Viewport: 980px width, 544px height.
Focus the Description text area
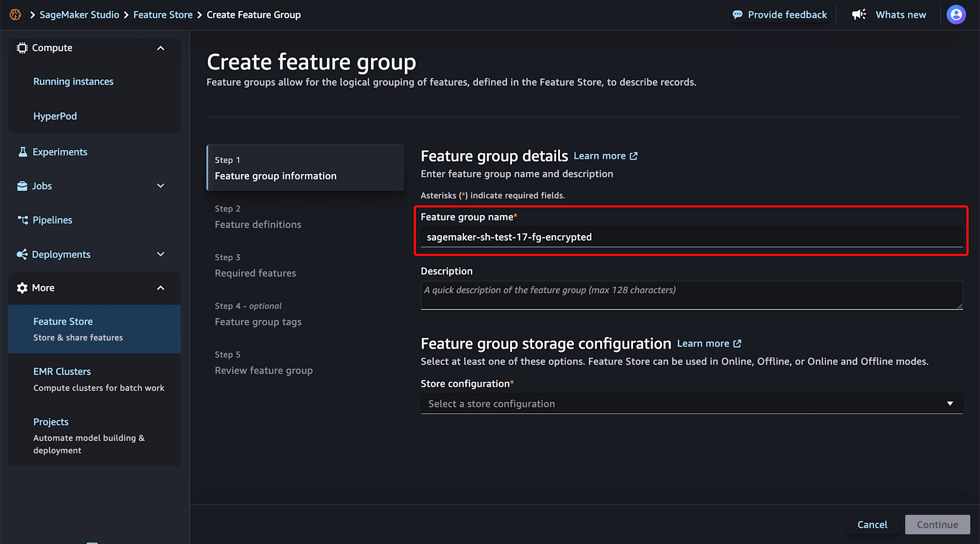point(691,295)
